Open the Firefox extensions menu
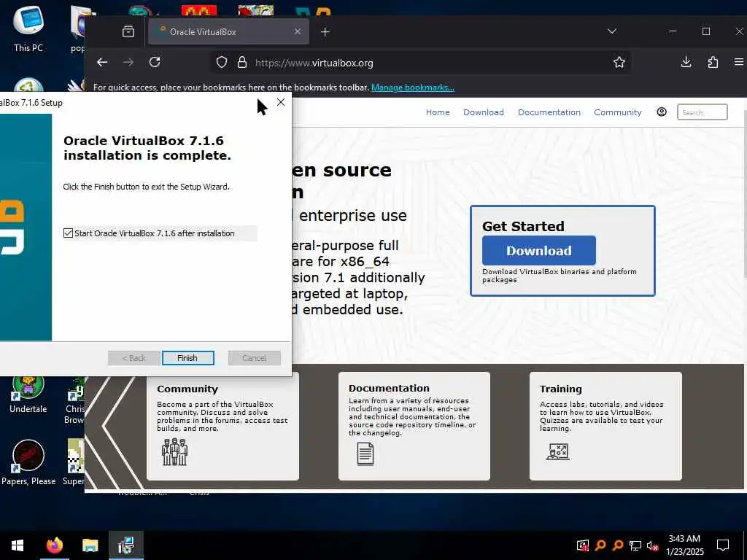Viewport: 747px width, 560px height. [x=713, y=63]
